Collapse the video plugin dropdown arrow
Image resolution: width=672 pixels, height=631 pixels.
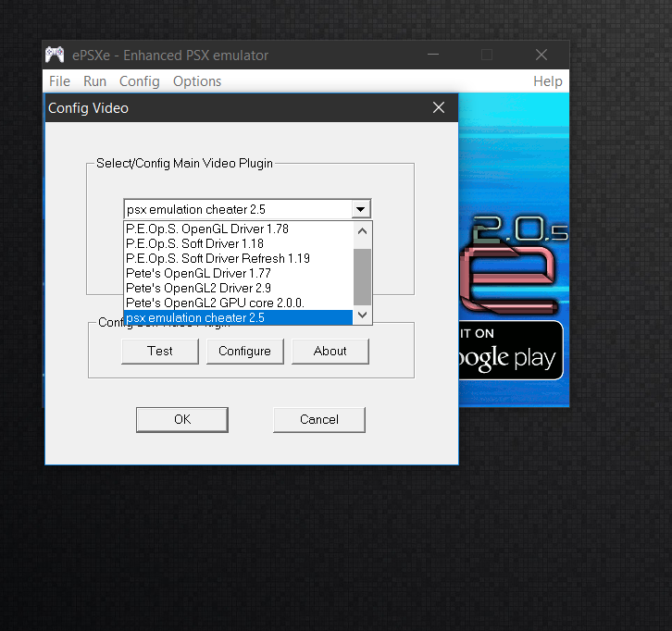tap(361, 209)
